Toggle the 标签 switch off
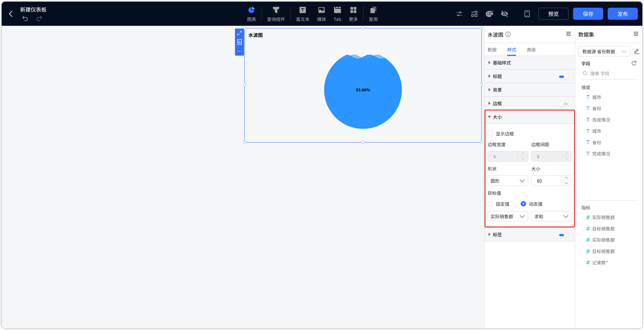Viewport: 644px width, 330px height. (563, 235)
